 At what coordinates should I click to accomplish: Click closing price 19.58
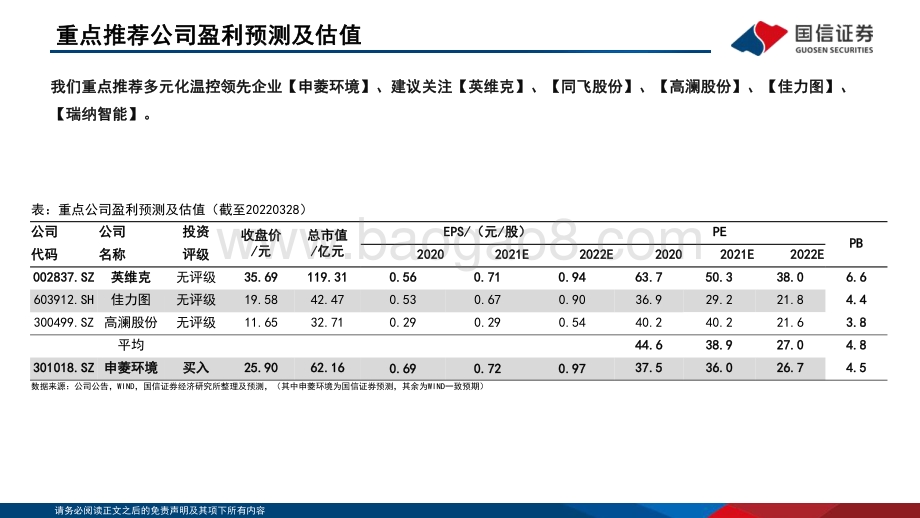click(261, 300)
